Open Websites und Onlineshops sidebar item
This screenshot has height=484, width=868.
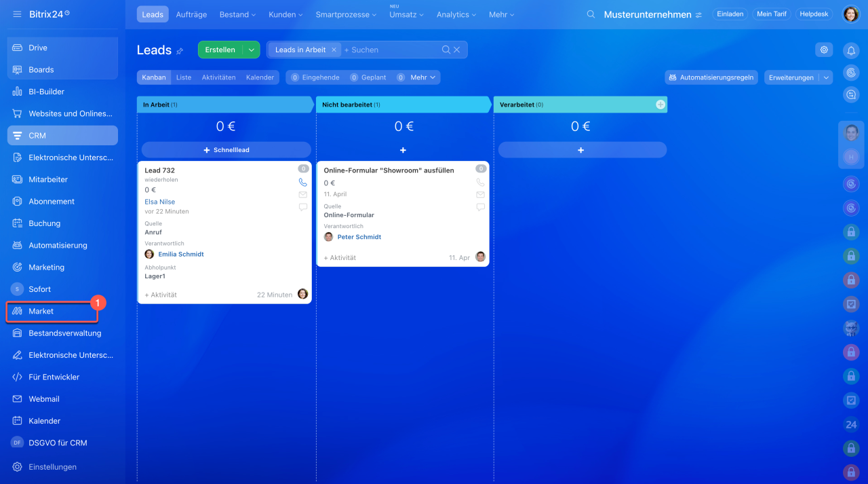coord(62,113)
